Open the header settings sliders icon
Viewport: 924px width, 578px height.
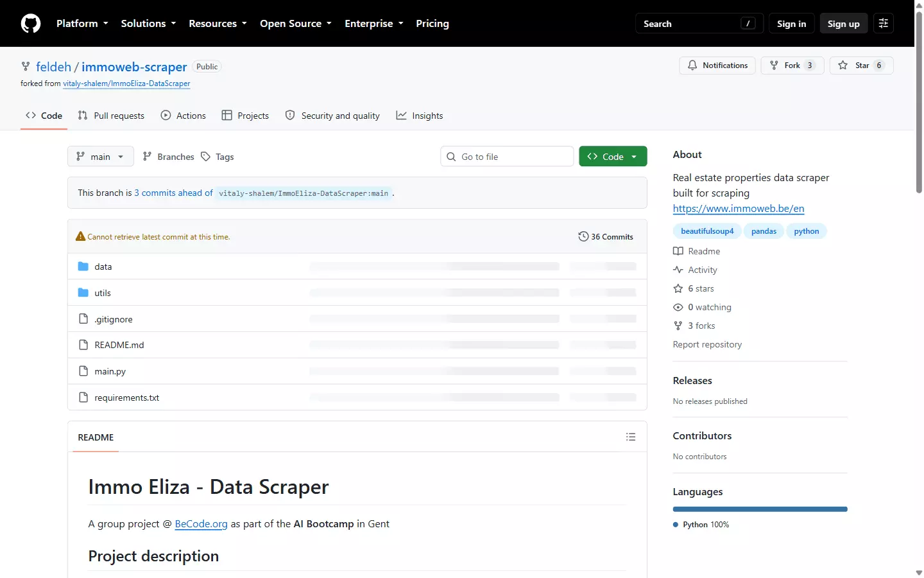(884, 24)
